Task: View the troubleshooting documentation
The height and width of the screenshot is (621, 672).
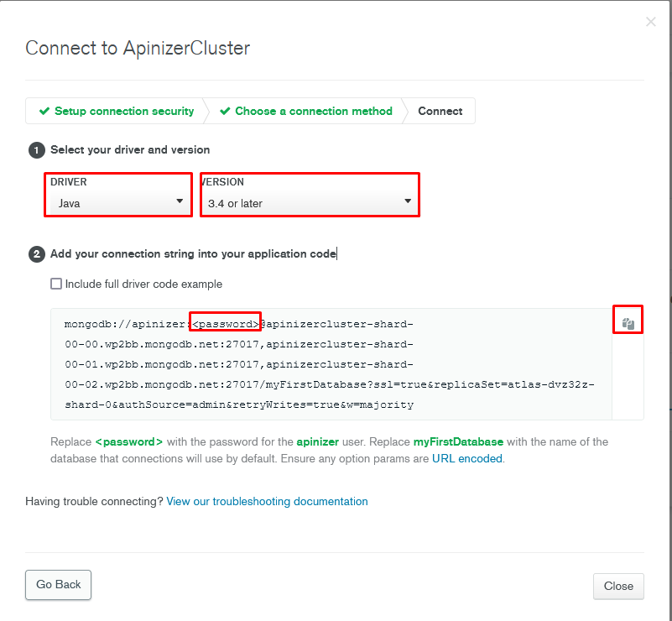Action: pos(267,501)
